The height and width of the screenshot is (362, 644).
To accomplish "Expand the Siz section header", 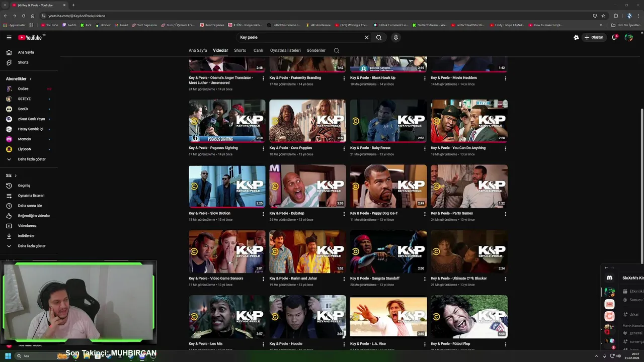I will pos(11,175).
